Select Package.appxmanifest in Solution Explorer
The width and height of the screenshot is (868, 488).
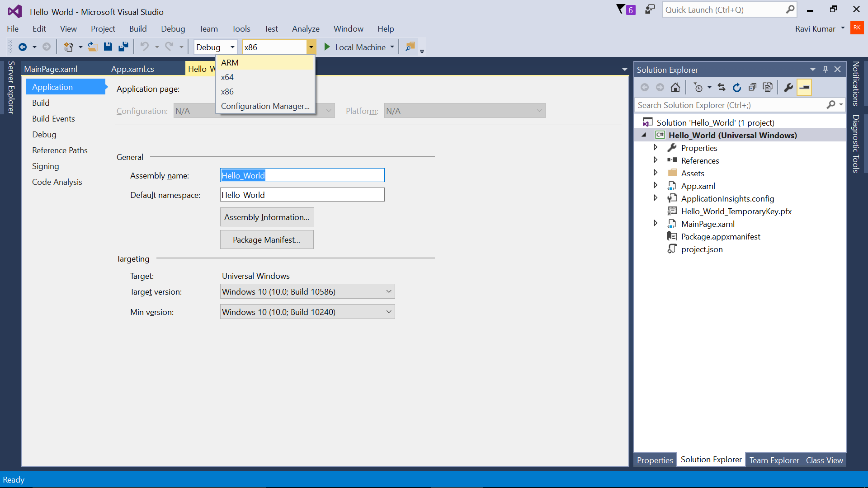click(x=721, y=236)
